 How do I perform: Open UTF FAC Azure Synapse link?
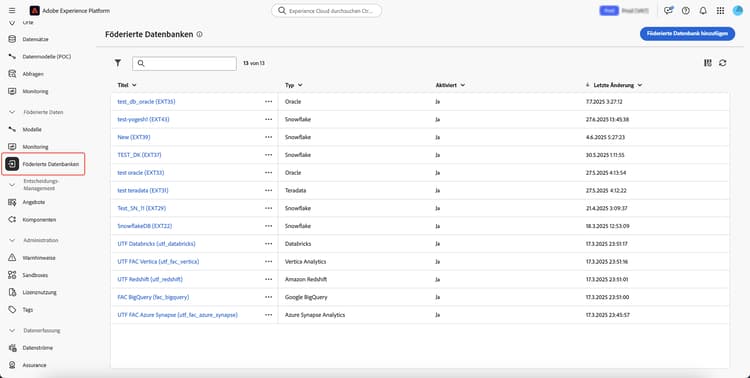[x=177, y=315]
